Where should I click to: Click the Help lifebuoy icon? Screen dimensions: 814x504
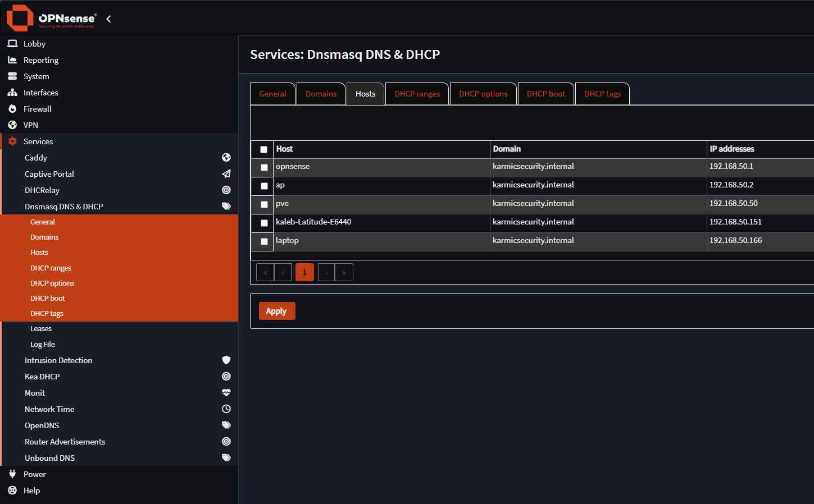click(12, 490)
